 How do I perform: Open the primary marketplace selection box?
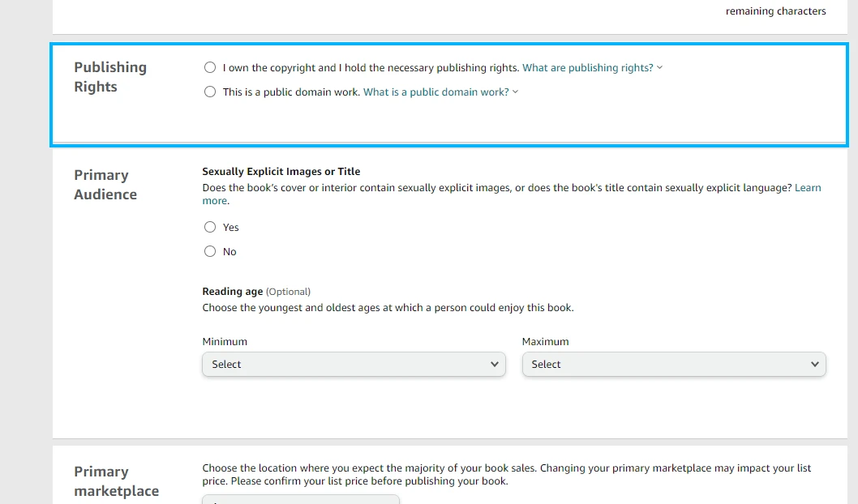pos(300,500)
